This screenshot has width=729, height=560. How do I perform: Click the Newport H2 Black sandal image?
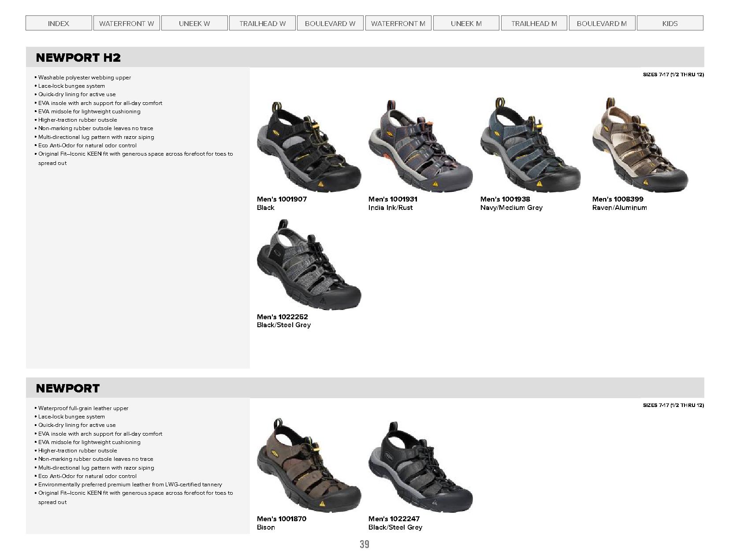[x=309, y=146]
